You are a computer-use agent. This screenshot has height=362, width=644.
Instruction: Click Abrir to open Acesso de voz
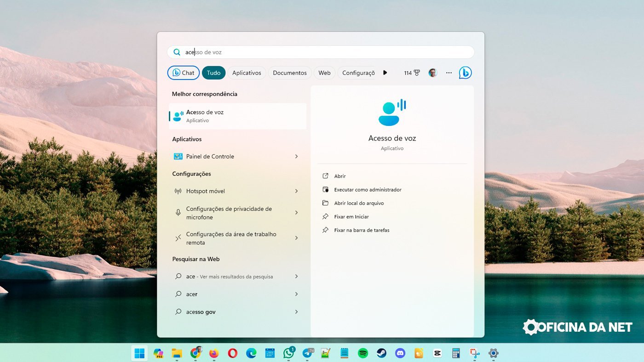pyautogui.click(x=340, y=176)
